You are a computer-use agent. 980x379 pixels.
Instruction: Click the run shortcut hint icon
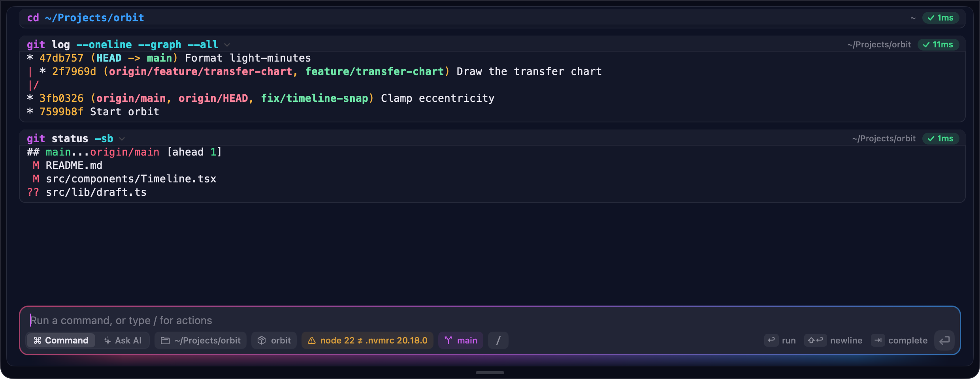pos(771,340)
